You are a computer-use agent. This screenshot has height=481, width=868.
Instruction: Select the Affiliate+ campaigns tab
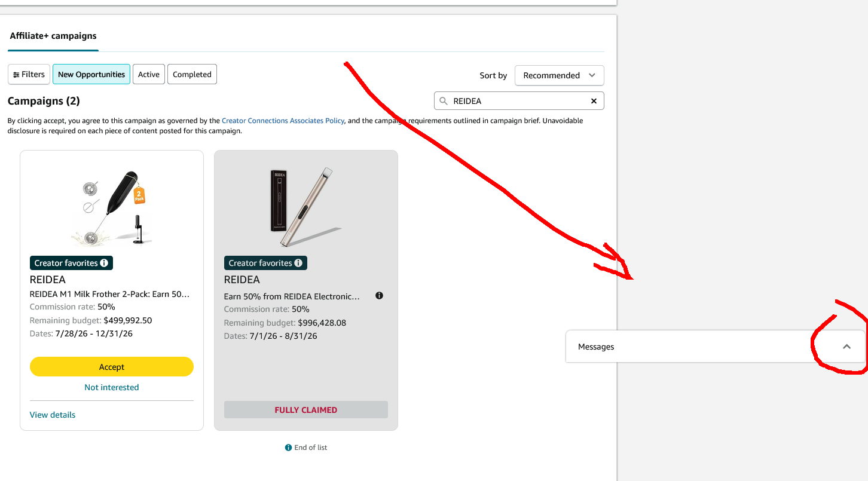[x=53, y=36]
